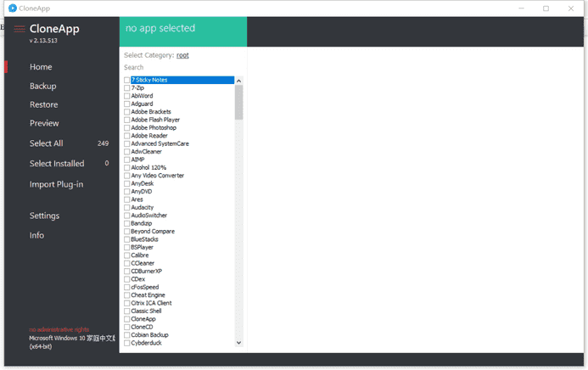Tick the AbiWord checkbox
This screenshot has height=370, width=588.
tap(126, 96)
